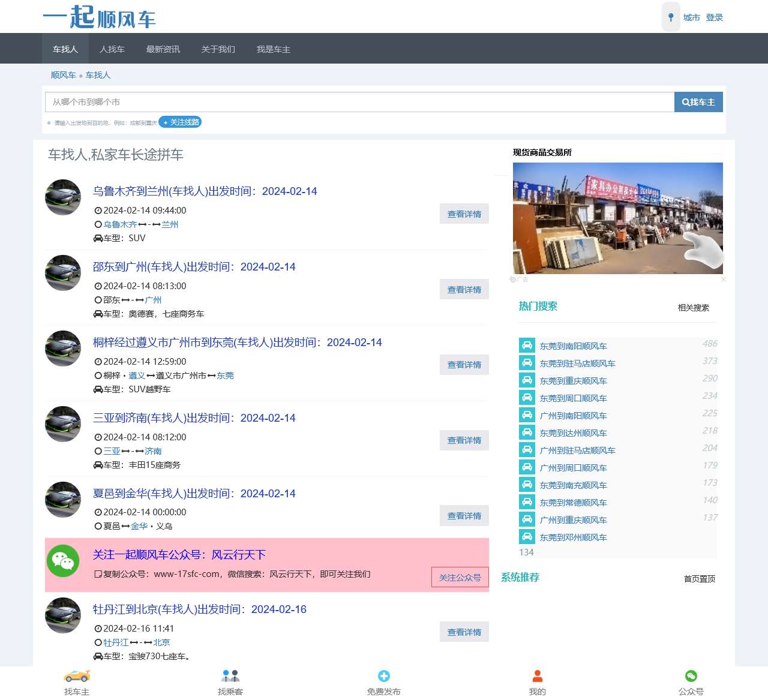Click the car icon beside 东莞到南阳顺风车
The height and width of the screenshot is (700, 768).
[527, 346]
